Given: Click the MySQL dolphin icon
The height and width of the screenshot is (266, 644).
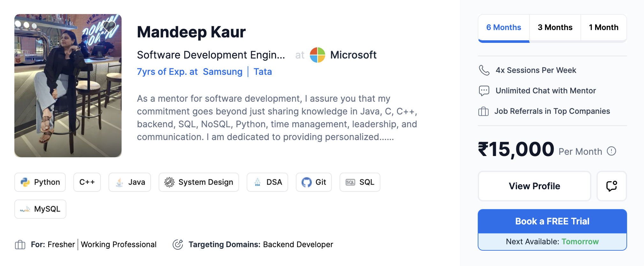Looking at the screenshot, I should click(25, 209).
